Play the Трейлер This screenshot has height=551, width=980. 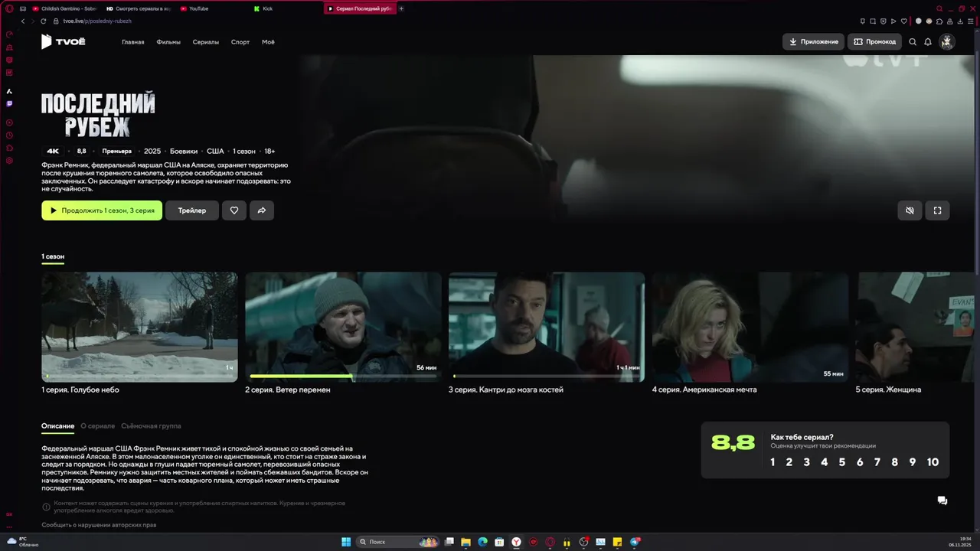[192, 210]
